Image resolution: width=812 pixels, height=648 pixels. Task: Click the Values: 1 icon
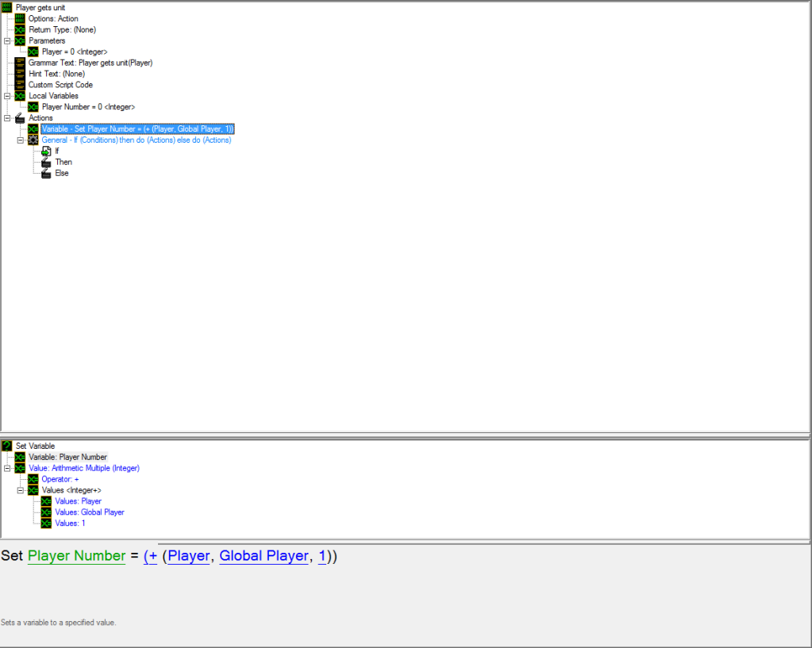click(x=46, y=523)
